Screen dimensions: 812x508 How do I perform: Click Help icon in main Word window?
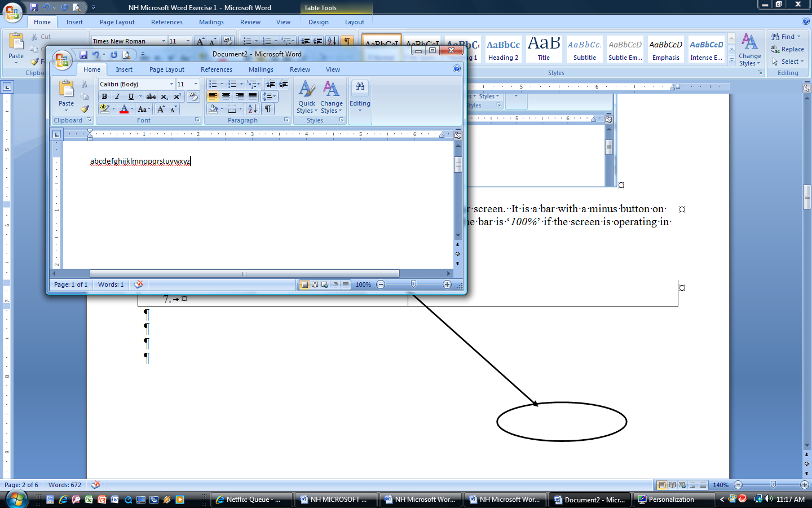coord(806,21)
